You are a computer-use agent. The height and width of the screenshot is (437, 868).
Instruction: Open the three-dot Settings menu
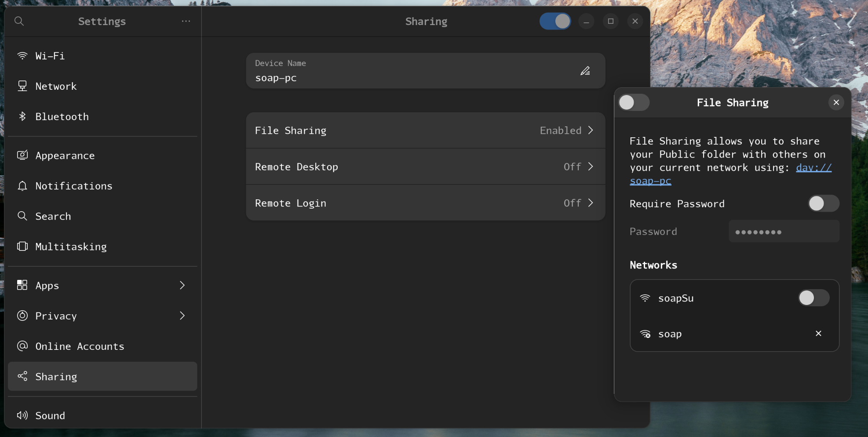pos(186,21)
